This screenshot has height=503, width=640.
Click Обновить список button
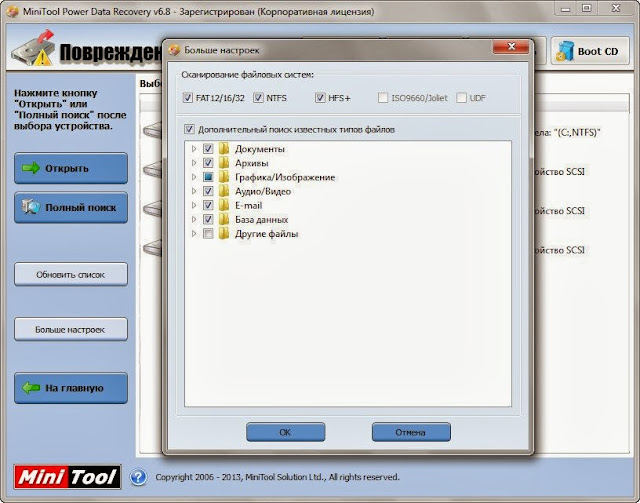click(x=71, y=274)
